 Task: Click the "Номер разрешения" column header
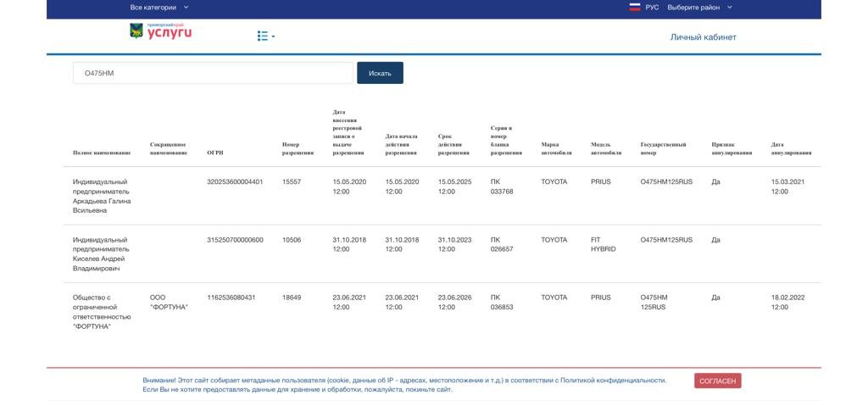(x=291, y=148)
